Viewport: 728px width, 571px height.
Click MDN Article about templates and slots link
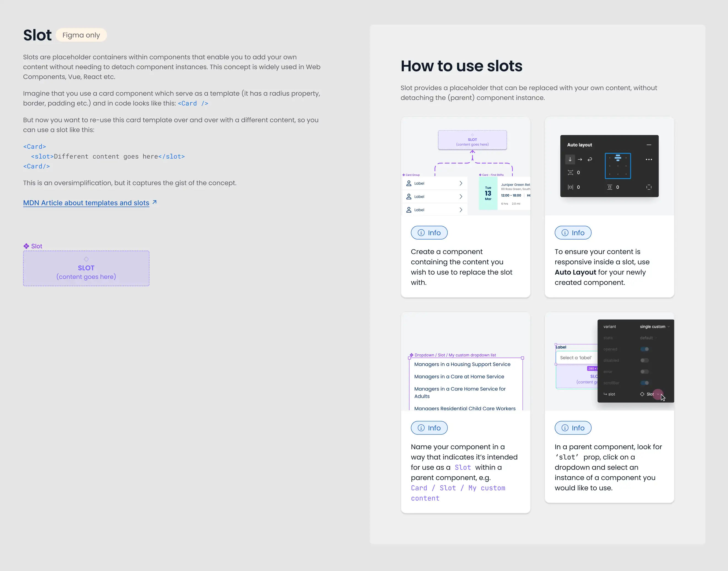(89, 203)
